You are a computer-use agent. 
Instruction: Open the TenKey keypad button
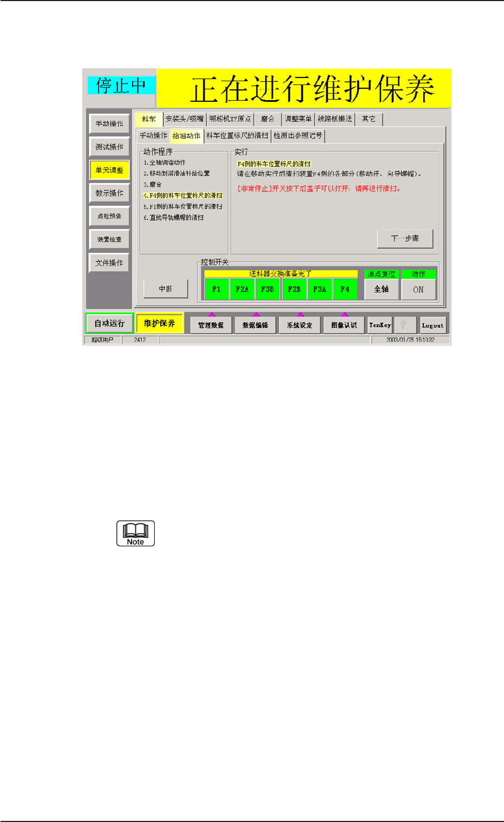coord(379,325)
